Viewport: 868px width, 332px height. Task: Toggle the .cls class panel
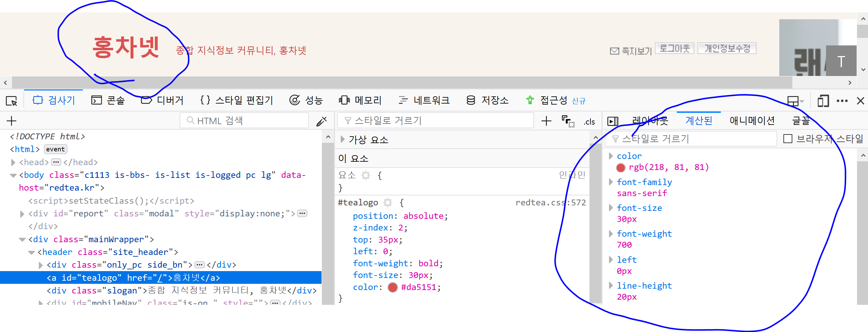(589, 122)
